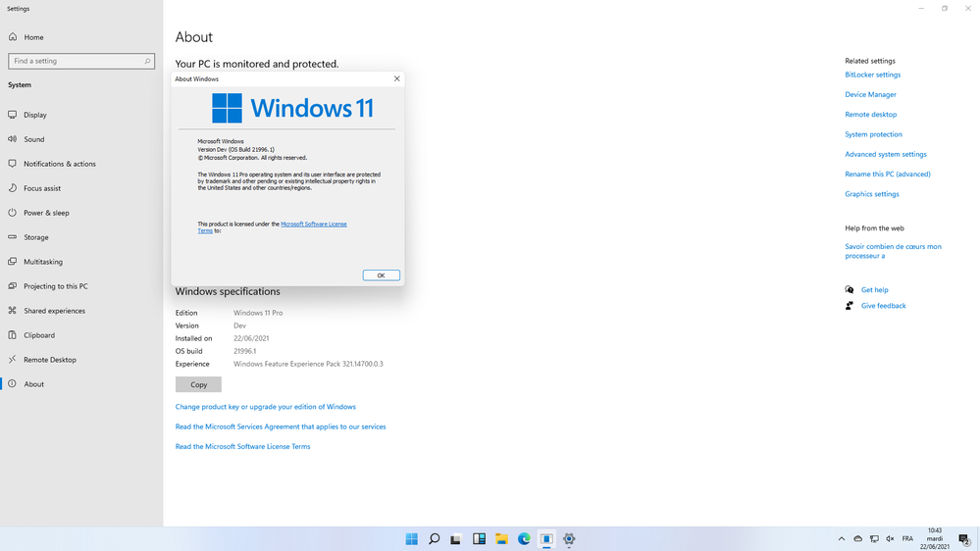Open Task View on the taskbar
980x551 pixels.
456,538
